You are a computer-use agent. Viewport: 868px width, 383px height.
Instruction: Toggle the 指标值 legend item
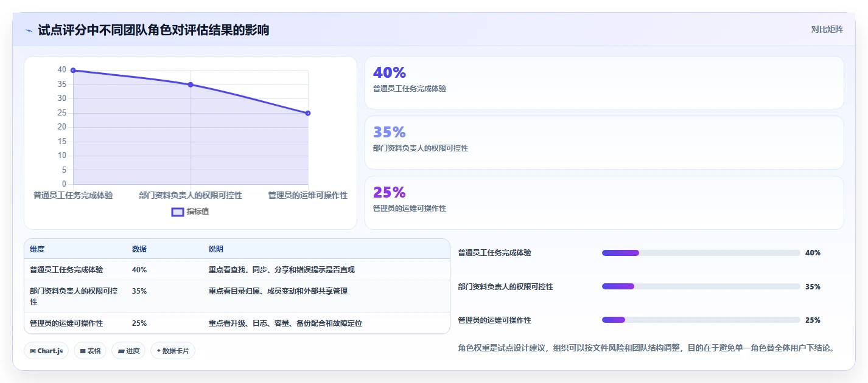(190, 212)
